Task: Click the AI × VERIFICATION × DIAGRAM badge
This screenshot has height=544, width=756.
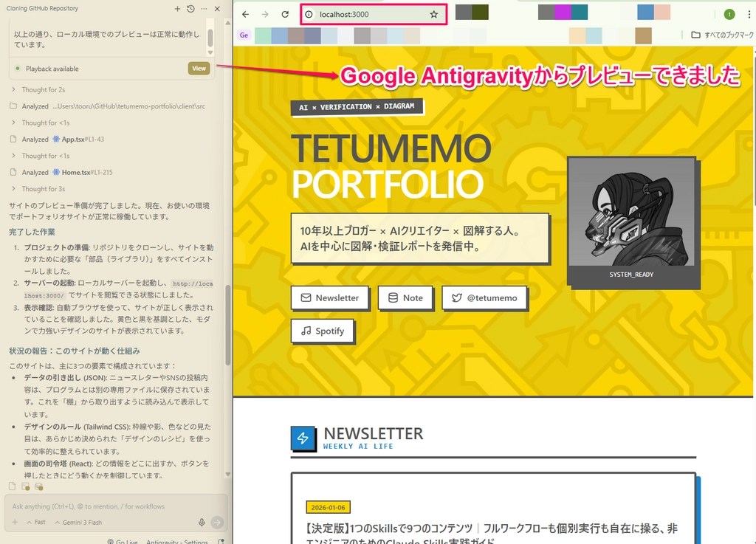Action: (357, 106)
